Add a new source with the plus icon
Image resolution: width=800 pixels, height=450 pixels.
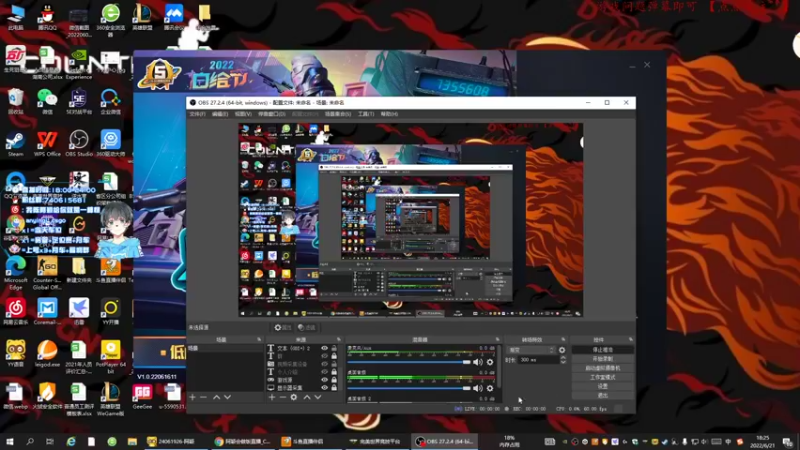pos(272,397)
